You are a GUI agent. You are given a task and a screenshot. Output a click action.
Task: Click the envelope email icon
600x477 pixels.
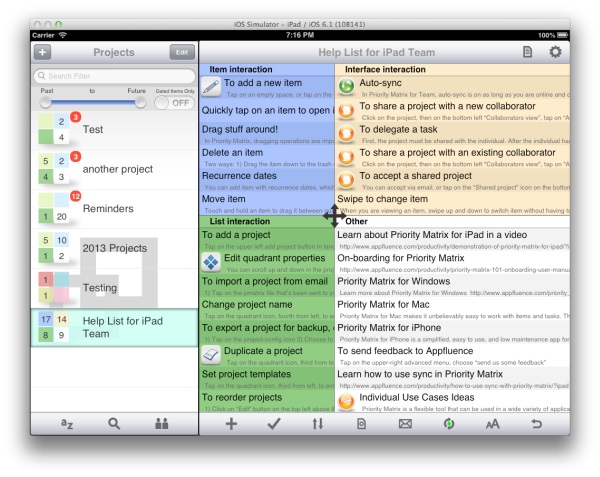click(x=405, y=424)
